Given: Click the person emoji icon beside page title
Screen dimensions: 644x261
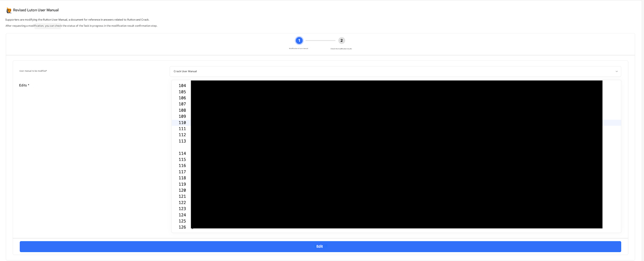Looking at the screenshot, I should pyautogui.click(x=9, y=10).
